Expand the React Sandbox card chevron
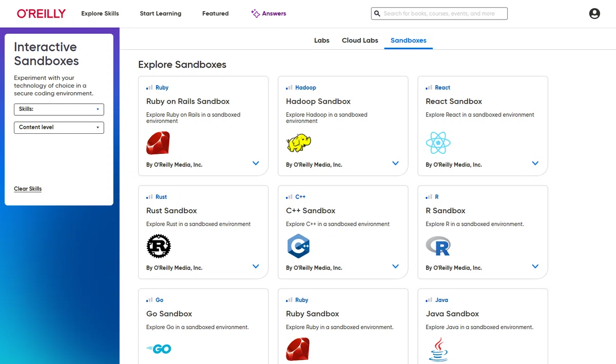 [535, 163]
